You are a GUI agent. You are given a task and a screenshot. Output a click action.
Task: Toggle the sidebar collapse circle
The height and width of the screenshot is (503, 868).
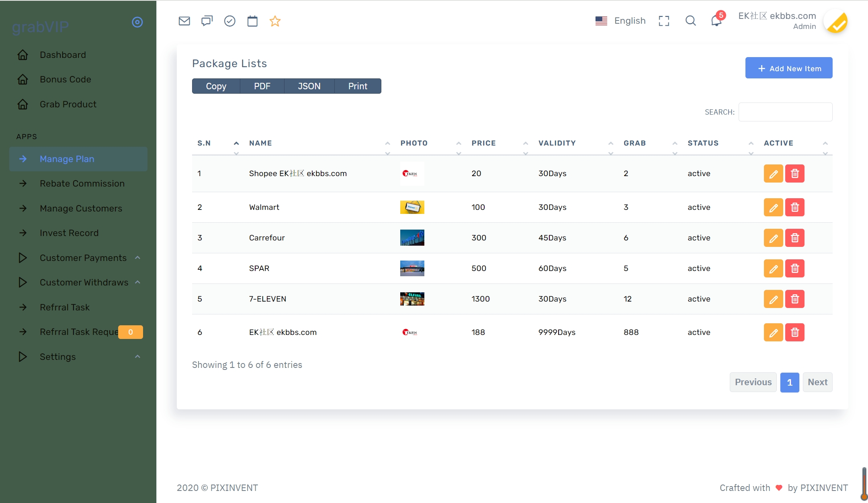tap(137, 22)
